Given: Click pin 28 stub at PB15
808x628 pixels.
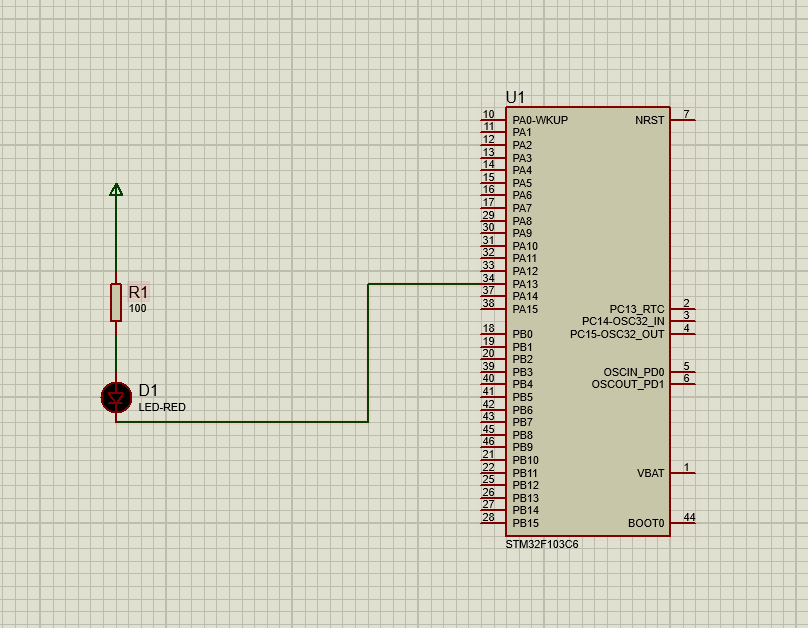Looking at the screenshot, I should tap(493, 523).
